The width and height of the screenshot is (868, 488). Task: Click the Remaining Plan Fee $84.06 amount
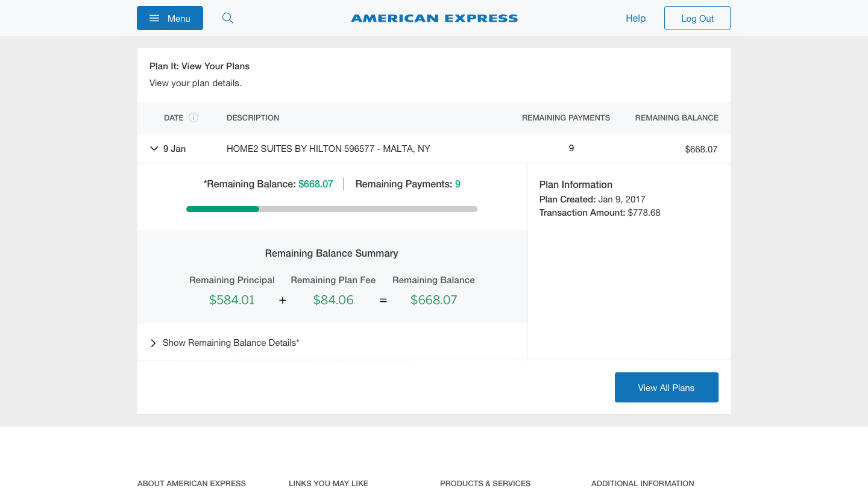pyautogui.click(x=333, y=300)
